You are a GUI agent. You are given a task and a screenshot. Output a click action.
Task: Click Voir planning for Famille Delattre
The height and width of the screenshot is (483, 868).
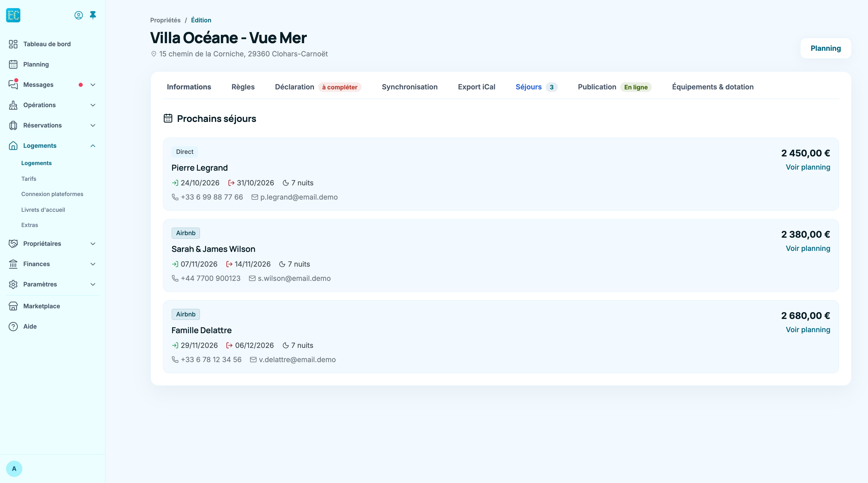click(808, 330)
